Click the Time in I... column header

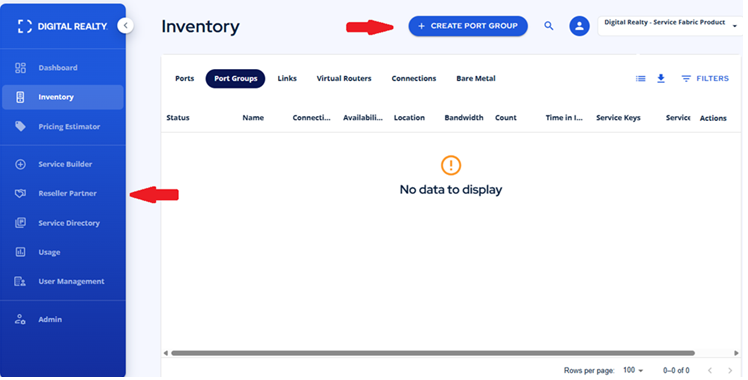point(564,118)
